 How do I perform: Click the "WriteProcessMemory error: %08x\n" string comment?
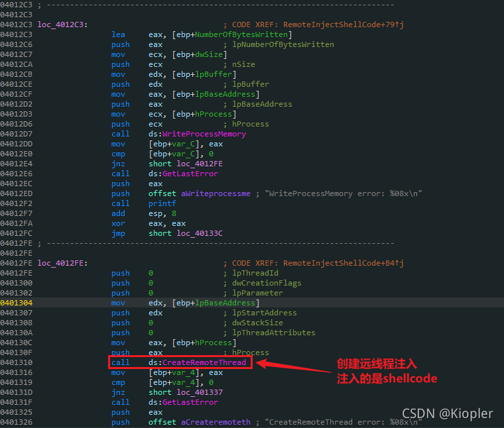tap(344, 193)
